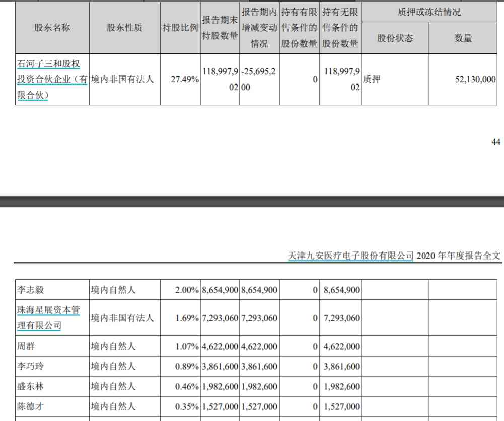Select the 陈德才 shareholder name
This screenshot has width=504, height=421.
[x=31, y=406]
